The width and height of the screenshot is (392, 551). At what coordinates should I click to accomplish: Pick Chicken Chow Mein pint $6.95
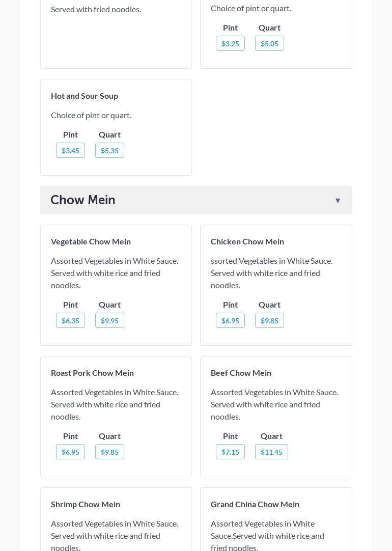(230, 320)
